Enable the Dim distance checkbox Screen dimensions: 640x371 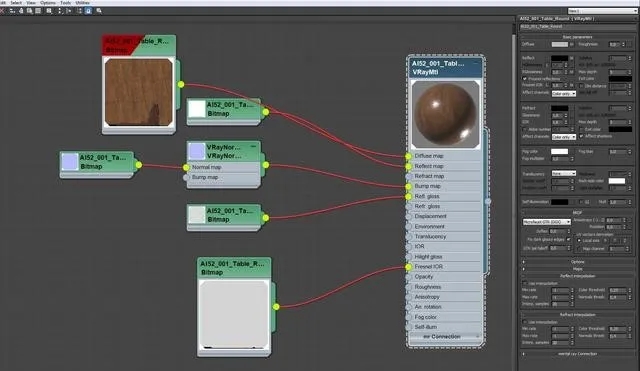582,86
